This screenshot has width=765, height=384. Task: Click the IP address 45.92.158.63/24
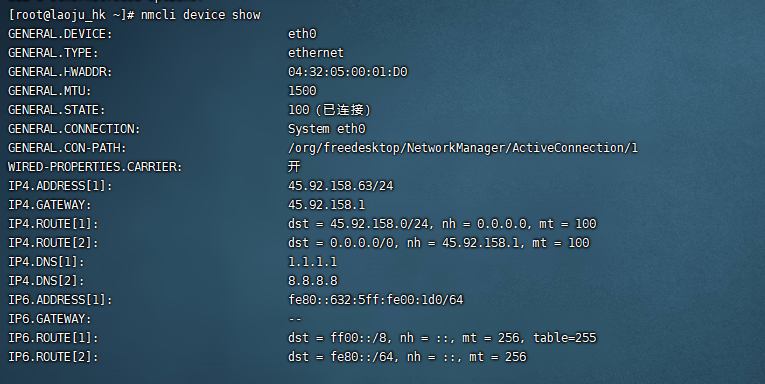tap(341, 186)
